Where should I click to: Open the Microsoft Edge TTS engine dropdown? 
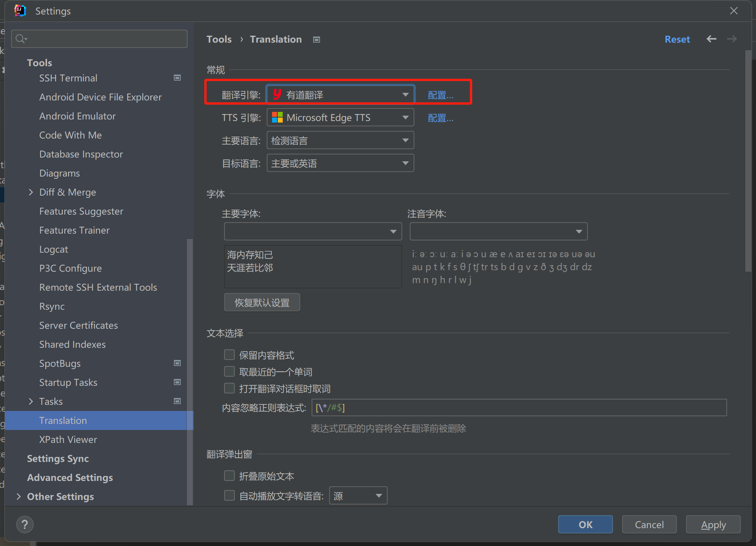point(340,118)
